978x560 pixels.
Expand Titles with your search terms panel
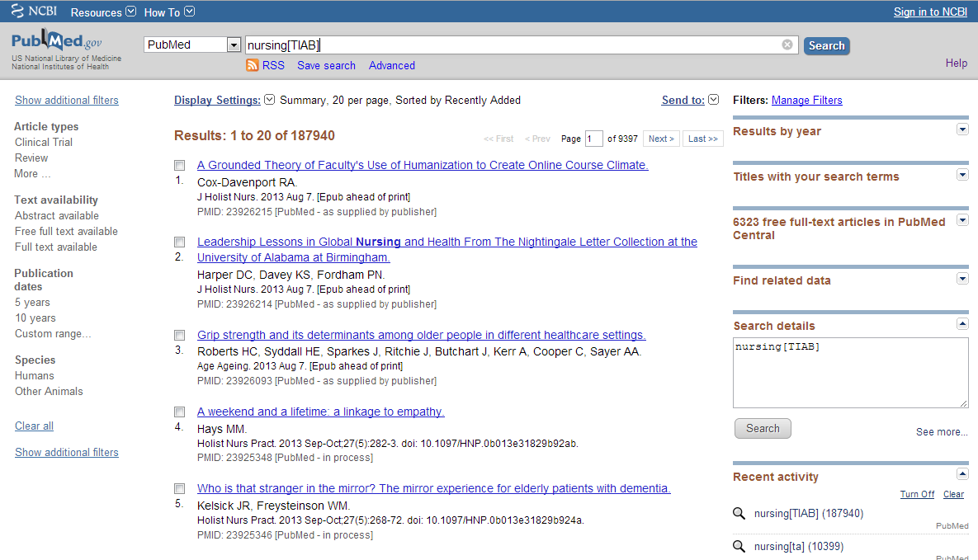point(962,175)
